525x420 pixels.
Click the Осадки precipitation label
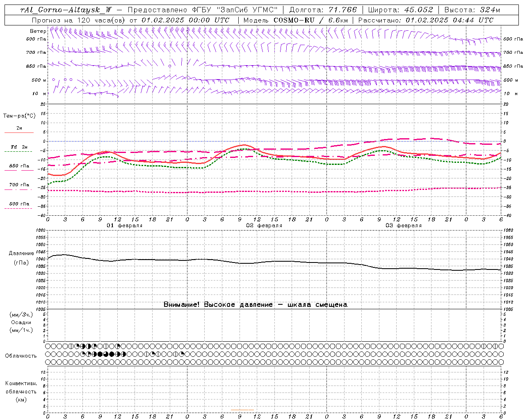21,322
